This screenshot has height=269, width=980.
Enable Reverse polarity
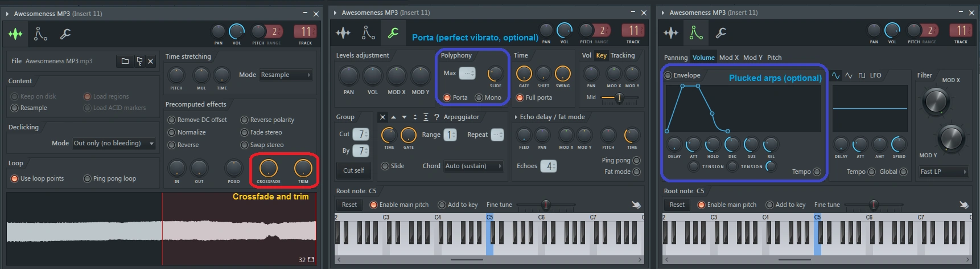267,120
